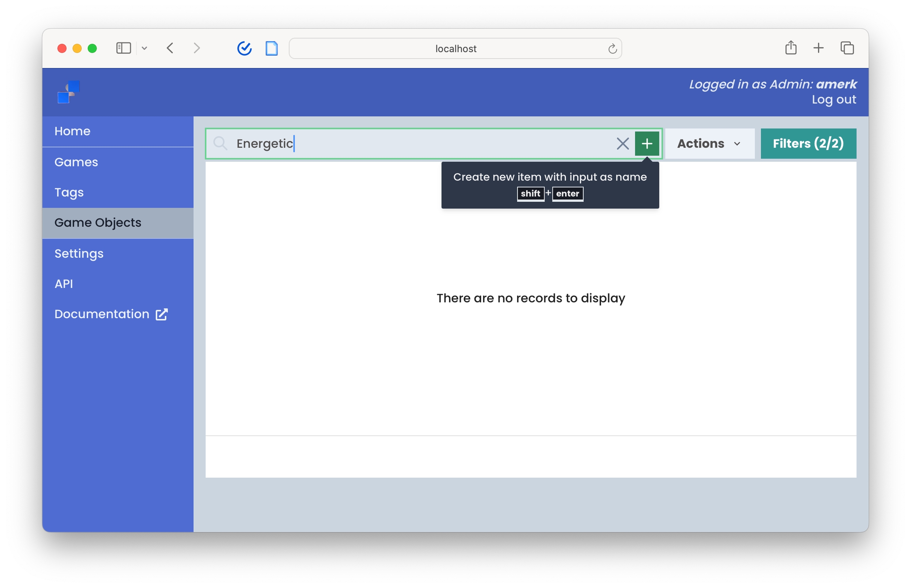Click the blue document extension icon
911x588 pixels.
[272, 48]
